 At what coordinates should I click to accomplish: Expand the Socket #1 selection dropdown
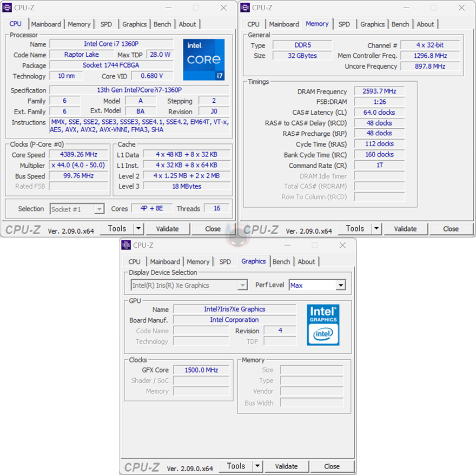(99, 209)
